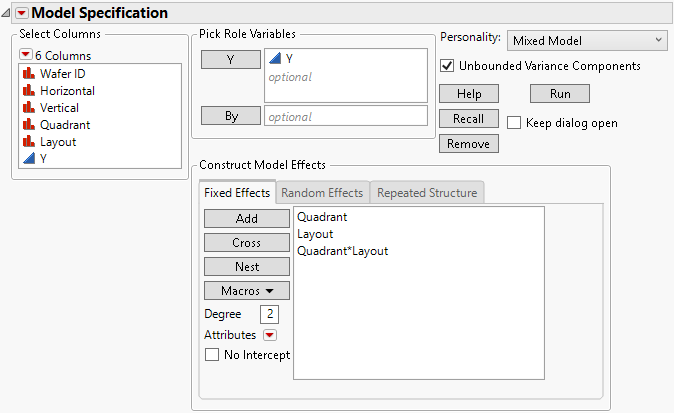Click the Quadrant nominal column icon
Screen dimensions: 674x413
28,125
